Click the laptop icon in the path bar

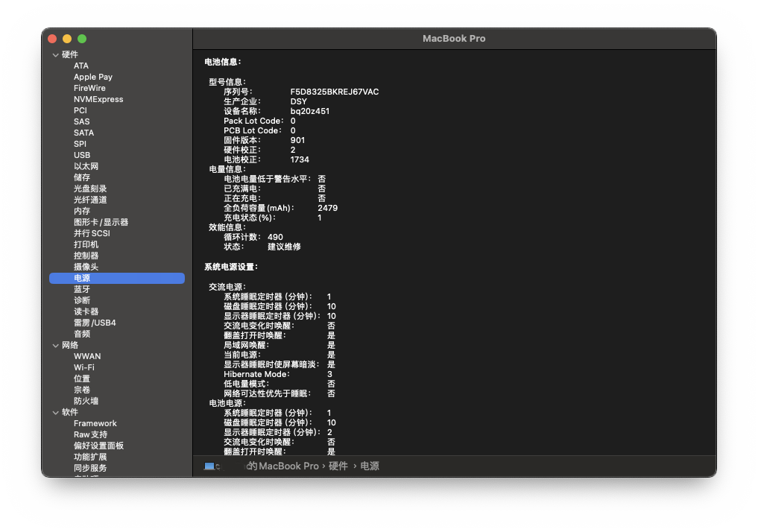click(x=209, y=466)
